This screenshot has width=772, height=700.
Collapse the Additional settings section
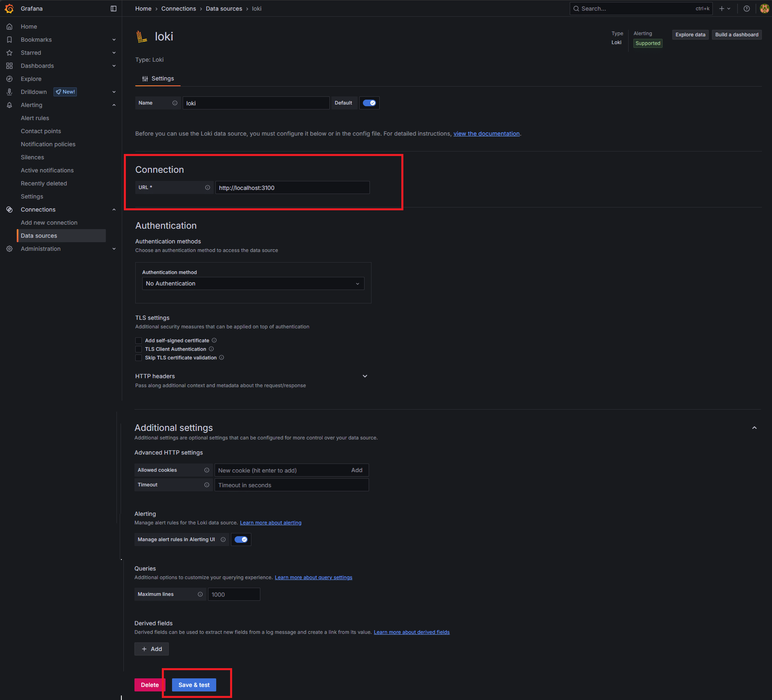[754, 428]
